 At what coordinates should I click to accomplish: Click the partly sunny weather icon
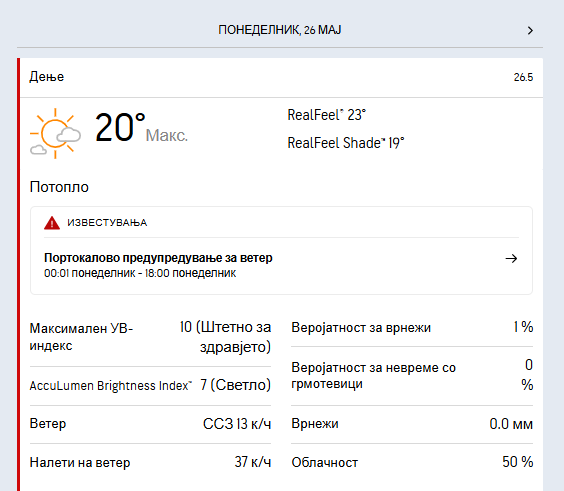pos(55,133)
